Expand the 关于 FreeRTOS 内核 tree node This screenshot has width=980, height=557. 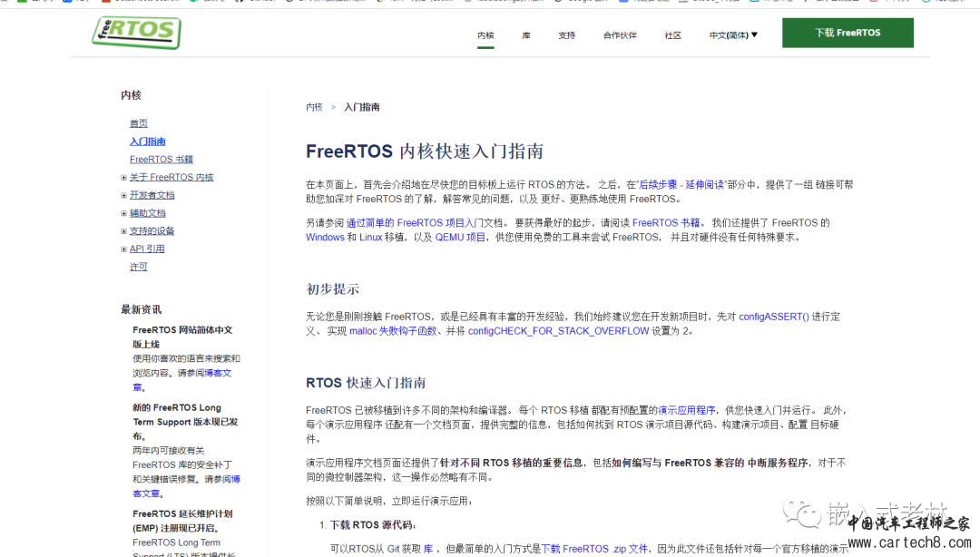[x=123, y=178]
